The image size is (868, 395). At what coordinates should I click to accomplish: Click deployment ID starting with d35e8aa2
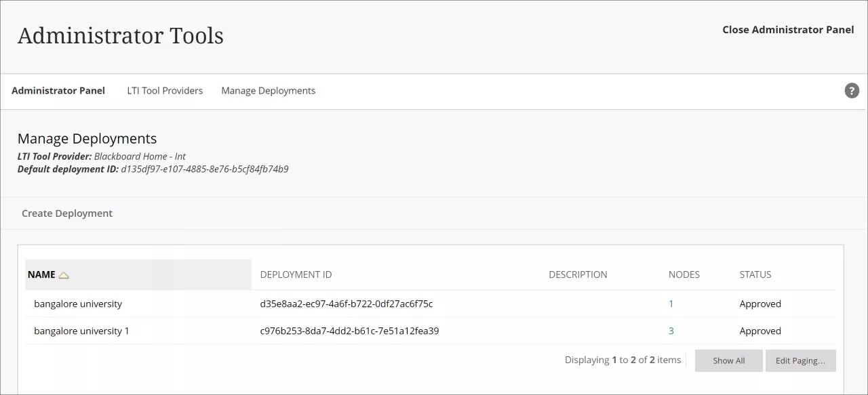coord(346,304)
